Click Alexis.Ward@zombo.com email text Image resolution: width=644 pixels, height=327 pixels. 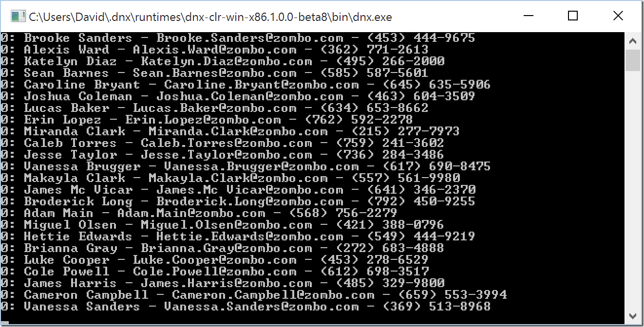click(214, 50)
